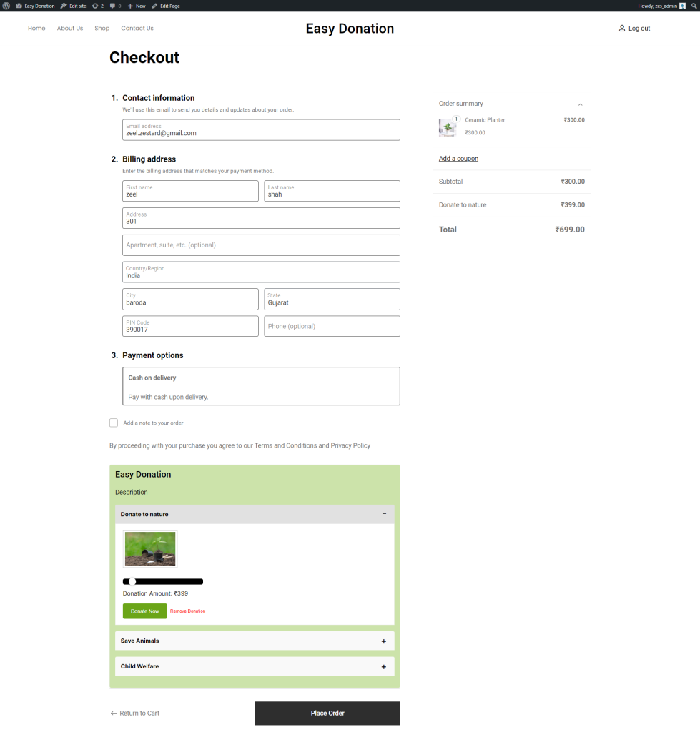The width and height of the screenshot is (700, 745).
Task: Click New in the admin bar
Action: (x=137, y=6)
